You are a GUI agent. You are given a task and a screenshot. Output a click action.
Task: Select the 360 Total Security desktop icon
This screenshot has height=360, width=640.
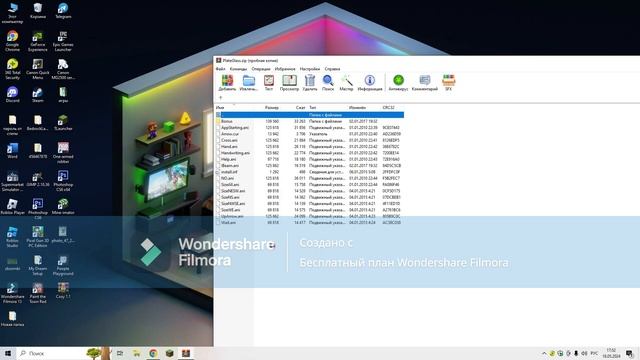pos(13,69)
